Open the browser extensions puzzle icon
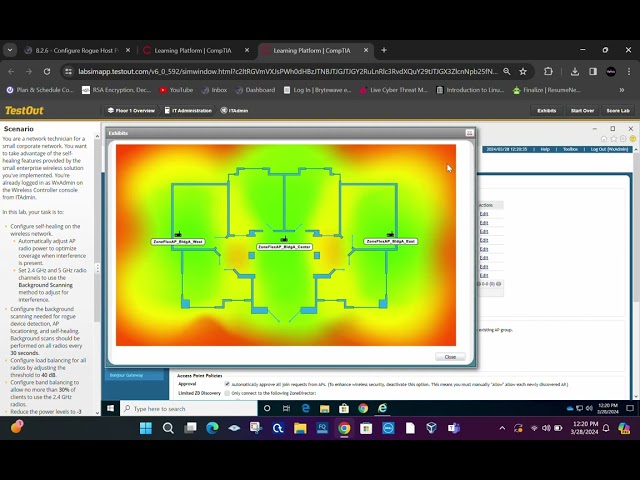640x480 pixels. [x=548, y=71]
